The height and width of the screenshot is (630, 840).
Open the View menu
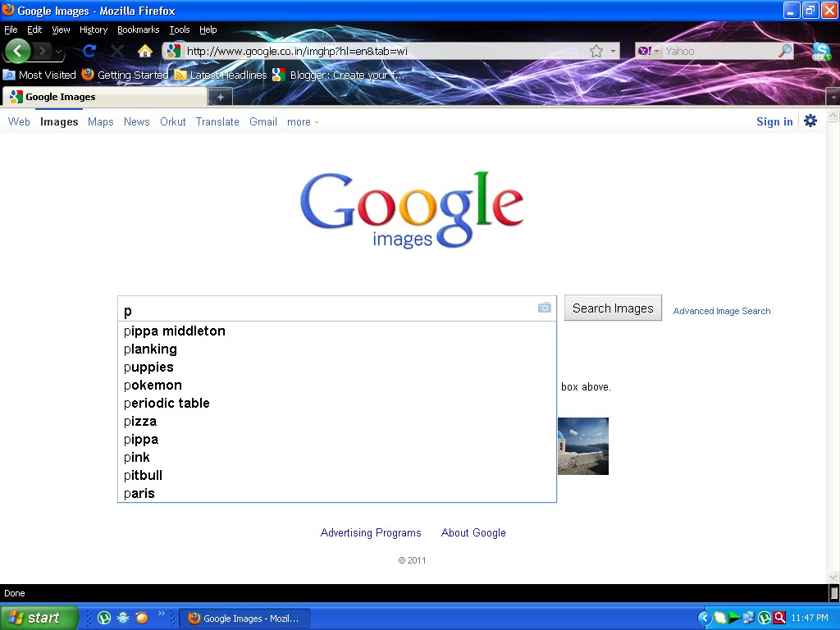61,30
